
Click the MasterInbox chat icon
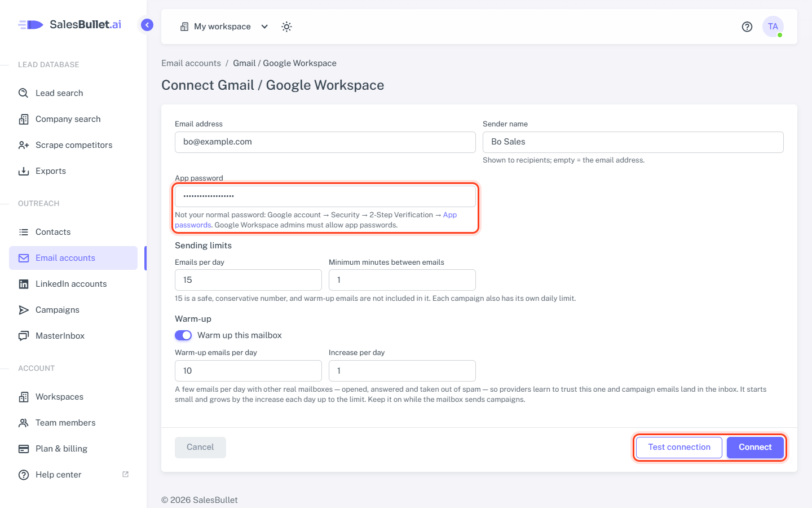[x=24, y=336]
